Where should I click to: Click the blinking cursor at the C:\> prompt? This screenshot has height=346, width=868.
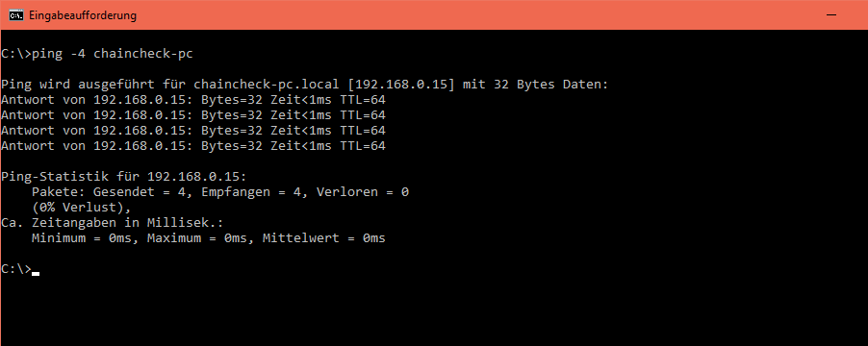[x=36, y=273]
